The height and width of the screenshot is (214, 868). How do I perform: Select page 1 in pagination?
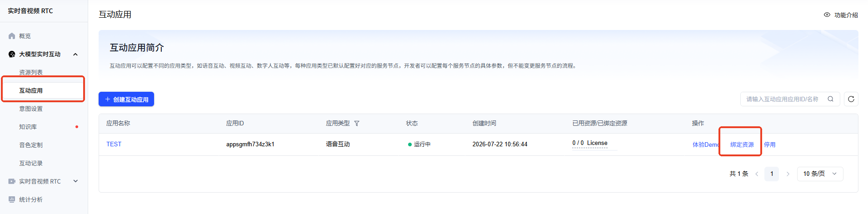(772, 174)
